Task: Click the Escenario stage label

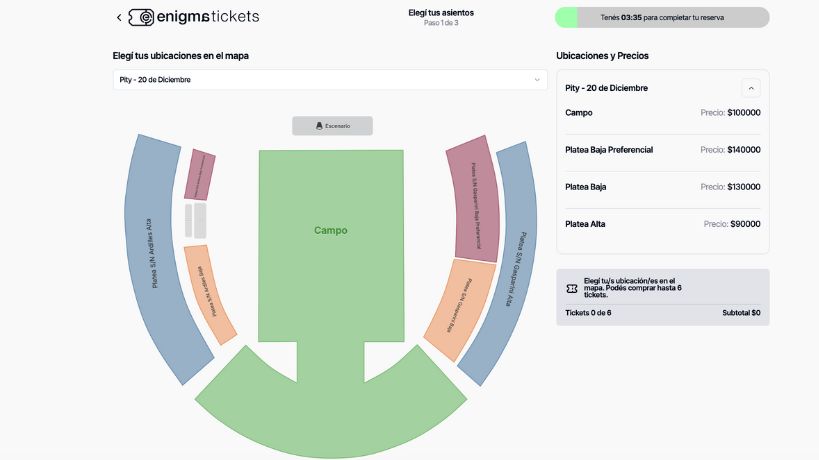Action: tap(338, 126)
